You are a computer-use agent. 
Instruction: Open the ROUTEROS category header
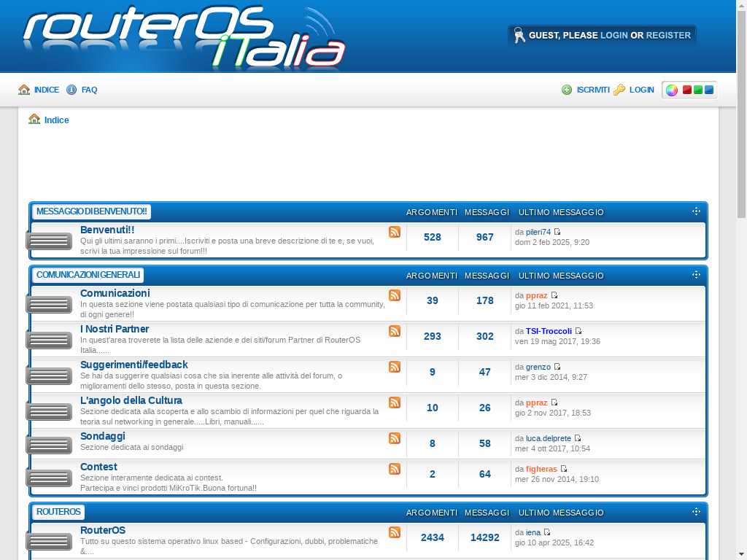click(x=58, y=512)
